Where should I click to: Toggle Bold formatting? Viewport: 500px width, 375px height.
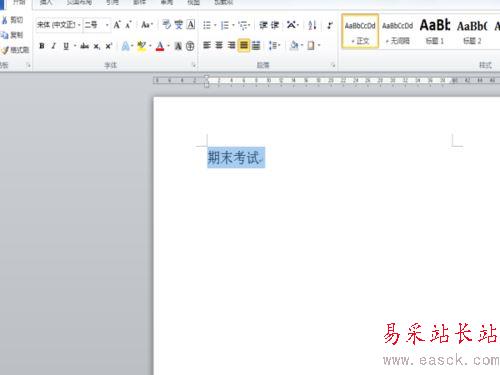42,46
